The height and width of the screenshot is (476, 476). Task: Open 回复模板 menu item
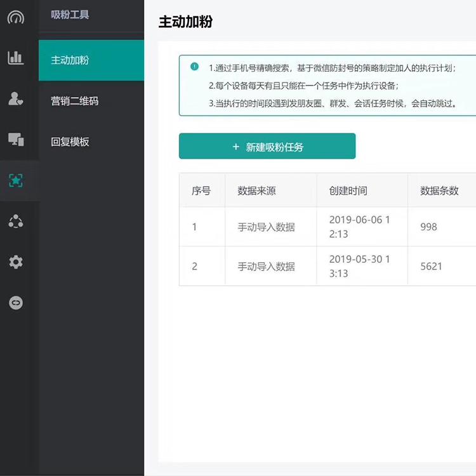pyautogui.click(x=91, y=142)
